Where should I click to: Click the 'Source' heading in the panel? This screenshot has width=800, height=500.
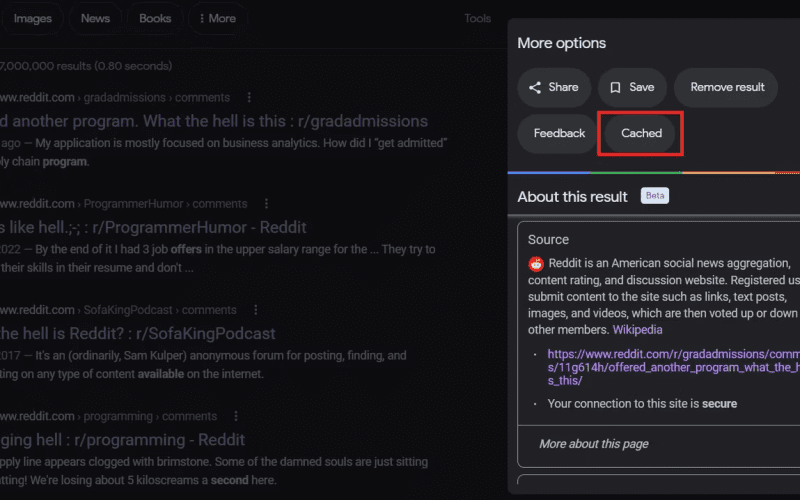click(548, 240)
